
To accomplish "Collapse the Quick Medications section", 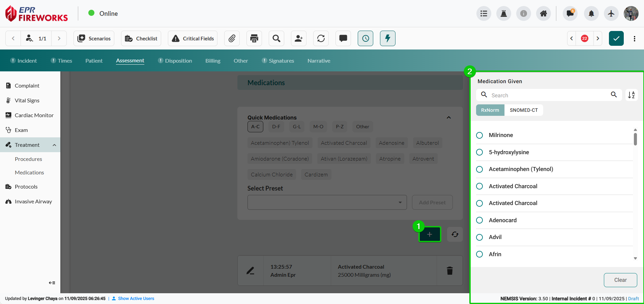I will pos(449,117).
